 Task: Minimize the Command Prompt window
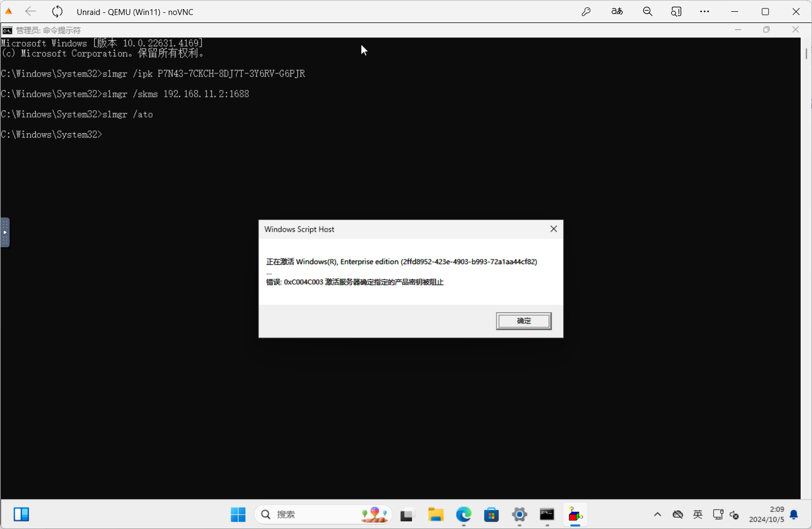click(738, 29)
